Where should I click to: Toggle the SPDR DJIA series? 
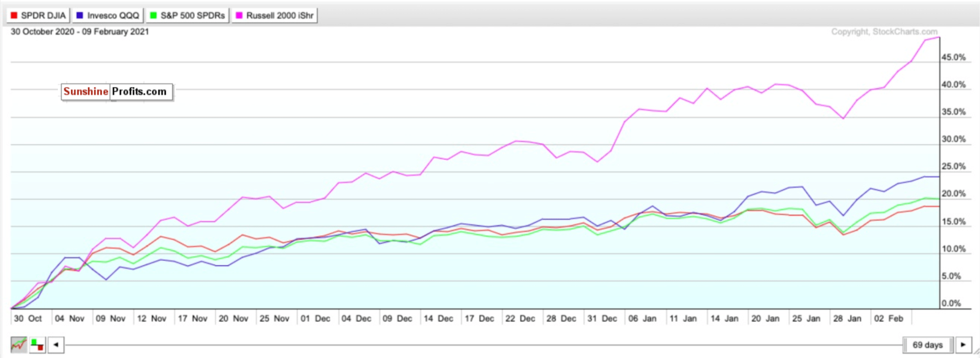pos(38,15)
